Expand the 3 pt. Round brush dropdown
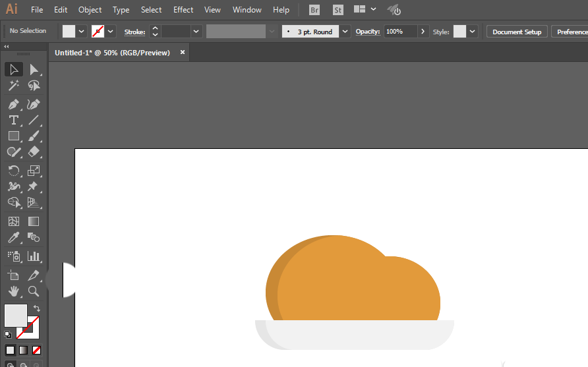 [x=345, y=32]
